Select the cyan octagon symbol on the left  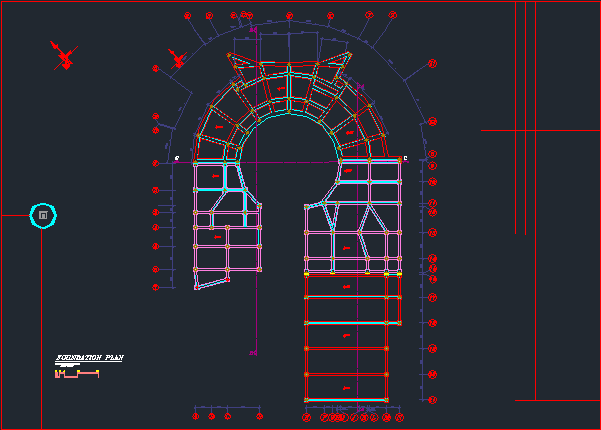point(43,215)
